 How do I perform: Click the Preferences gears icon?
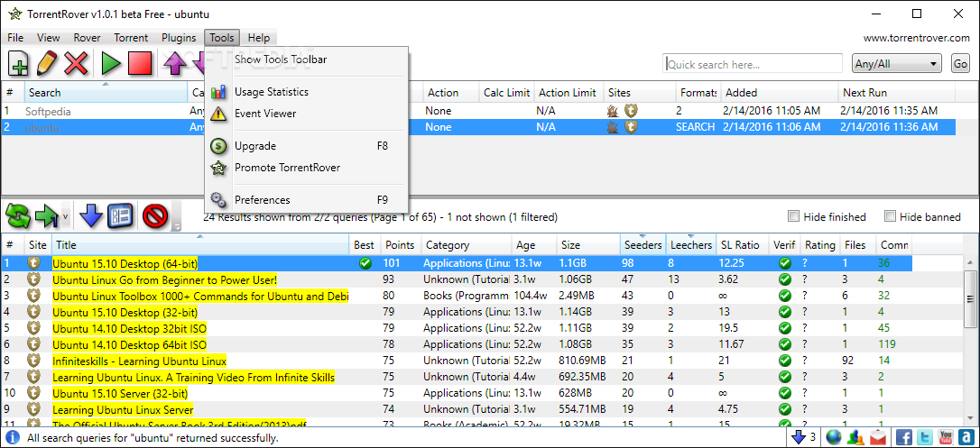pyautogui.click(x=218, y=200)
